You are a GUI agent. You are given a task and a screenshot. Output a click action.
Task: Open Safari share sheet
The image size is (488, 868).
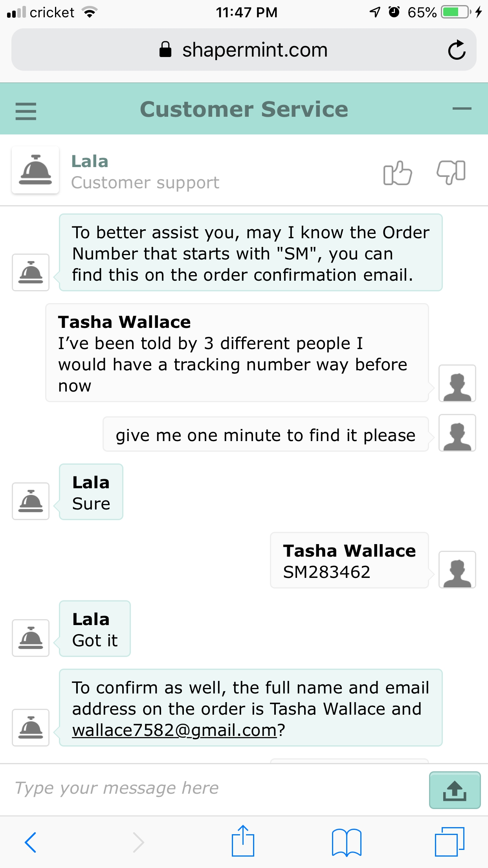(243, 840)
